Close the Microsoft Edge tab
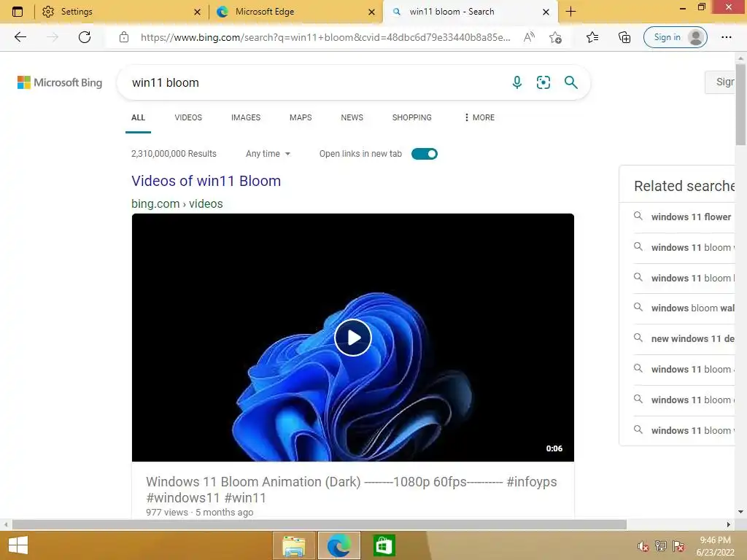Viewport: 747px width, 560px height. 371,12
